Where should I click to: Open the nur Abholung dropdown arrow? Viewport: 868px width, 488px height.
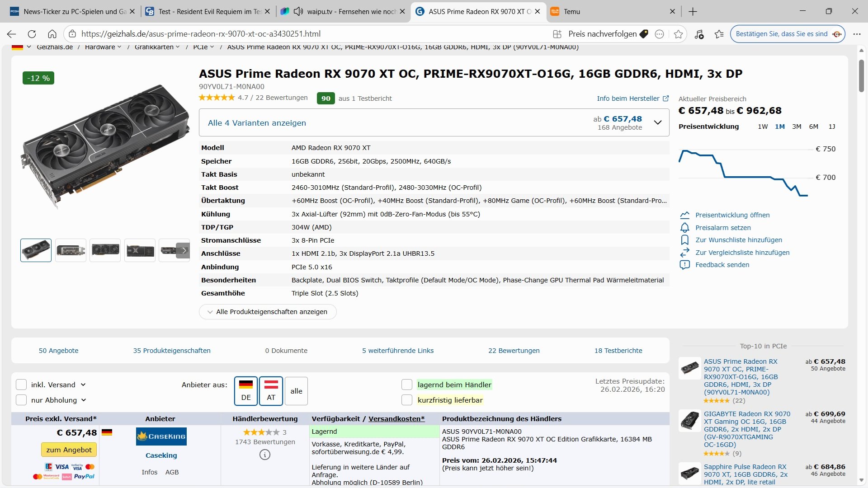click(x=84, y=400)
